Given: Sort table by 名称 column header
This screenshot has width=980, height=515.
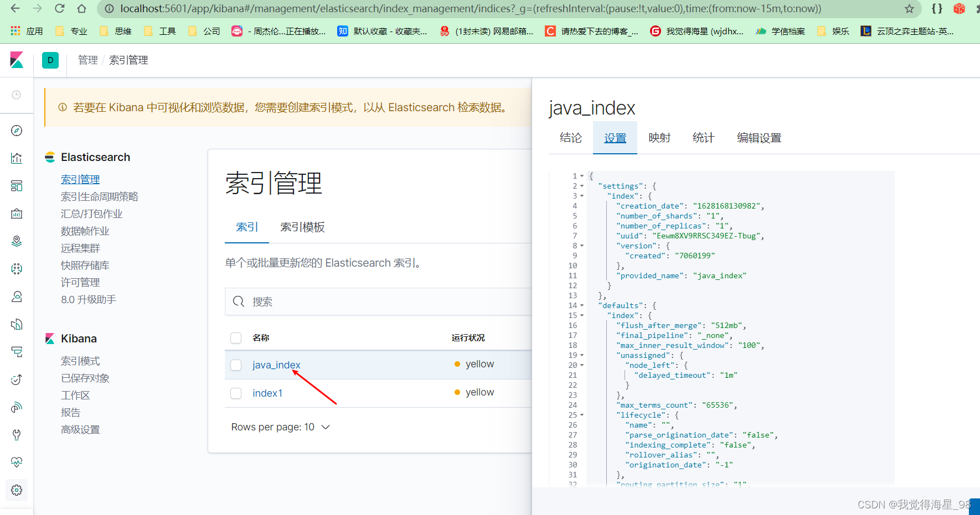Looking at the screenshot, I should click(261, 337).
